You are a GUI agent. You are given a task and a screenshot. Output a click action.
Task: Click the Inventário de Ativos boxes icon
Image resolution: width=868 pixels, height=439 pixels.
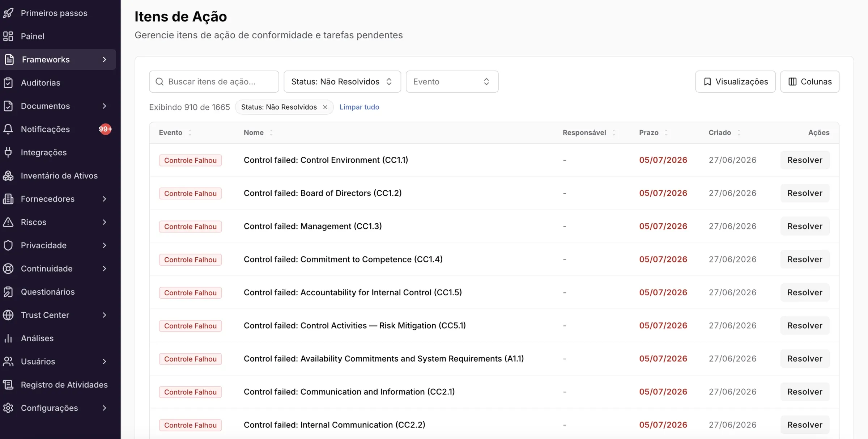pyautogui.click(x=8, y=176)
